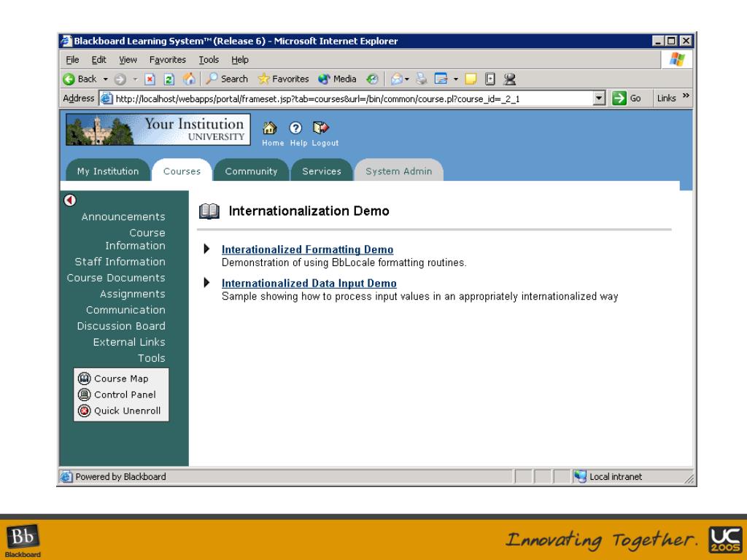Open Communication in course menu
The image size is (747, 560).
click(125, 310)
